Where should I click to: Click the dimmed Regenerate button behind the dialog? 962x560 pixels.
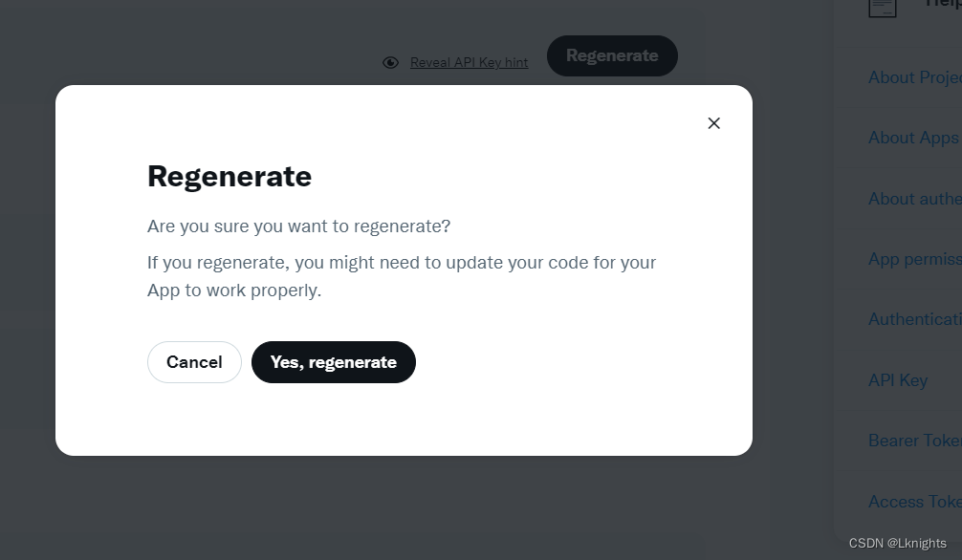(x=612, y=55)
